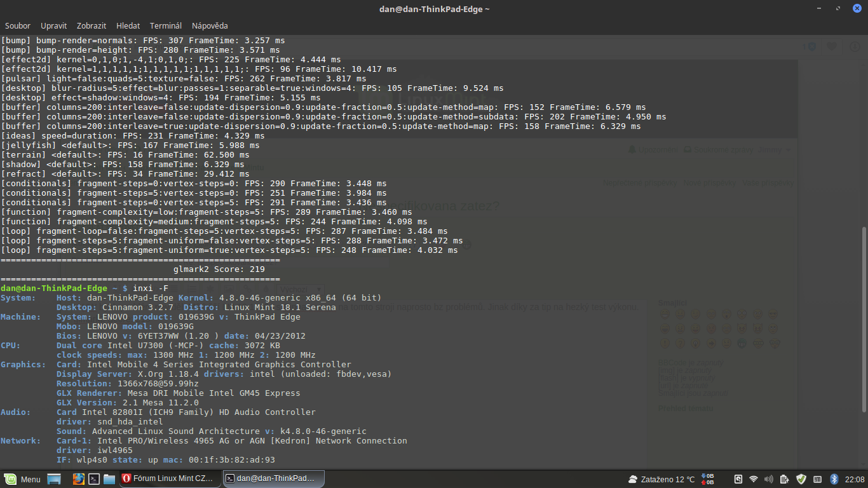Click the battery power tray icon
Viewport: 868px width, 488px height.
coord(785,479)
